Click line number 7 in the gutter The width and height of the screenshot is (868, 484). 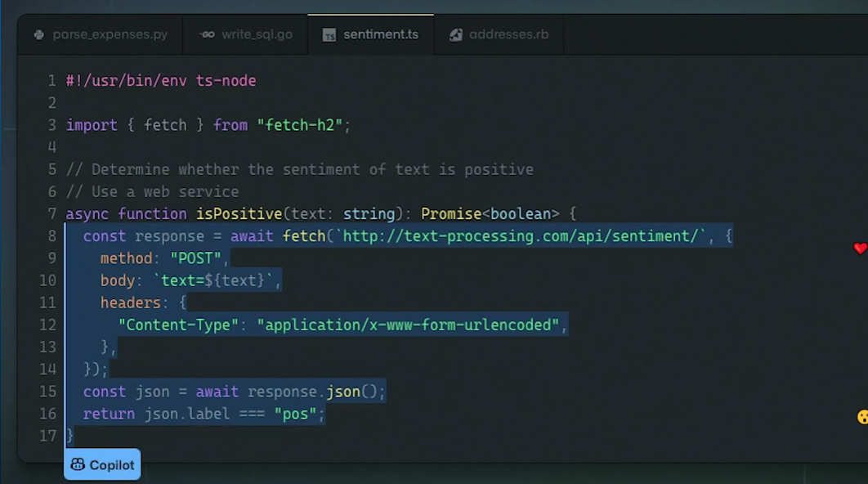point(52,213)
